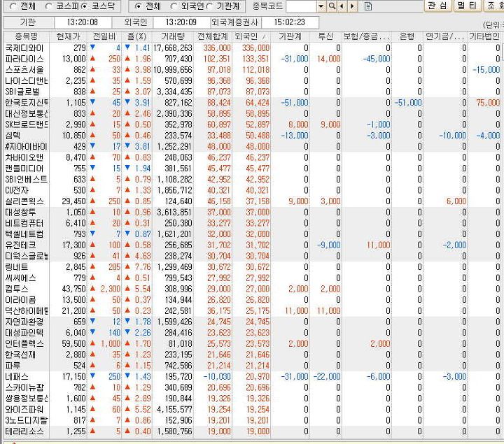
Task: Sort by the 거래량 column header
Action: (x=173, y=36)
